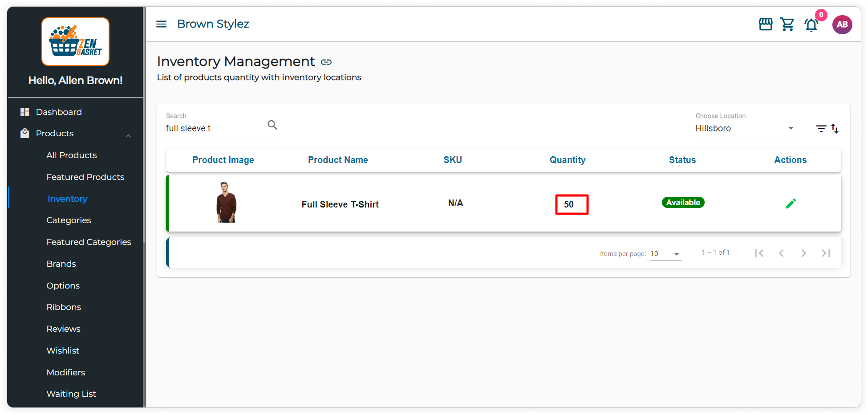Go to next page arrow
Image resolution: width=868 pixels, height=415 pixels.
click(803, 253)
